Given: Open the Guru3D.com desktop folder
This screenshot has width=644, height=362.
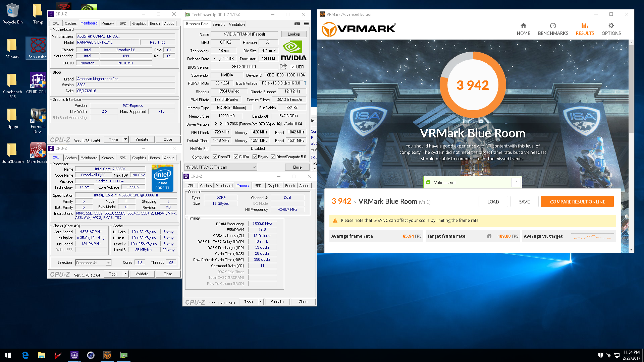Looking at the screenshot, I should (x=12, y=153).
